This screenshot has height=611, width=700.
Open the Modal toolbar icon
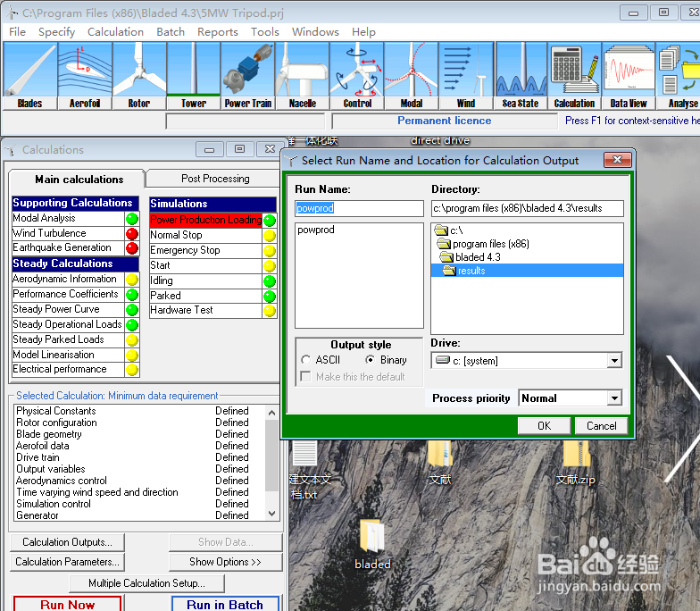click(411, 76)
